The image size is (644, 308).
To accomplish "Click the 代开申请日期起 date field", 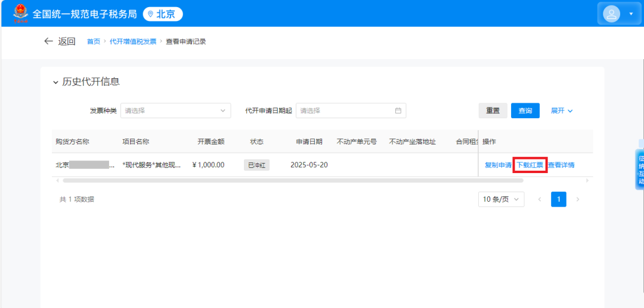I will click(x=351, y=110).
